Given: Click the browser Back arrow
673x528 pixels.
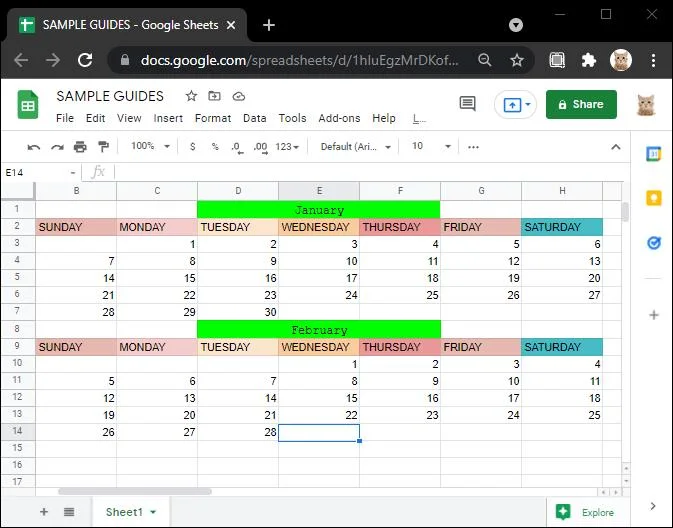Looking at the screenshot, I should pyautogui.click(x=21, y=60).
